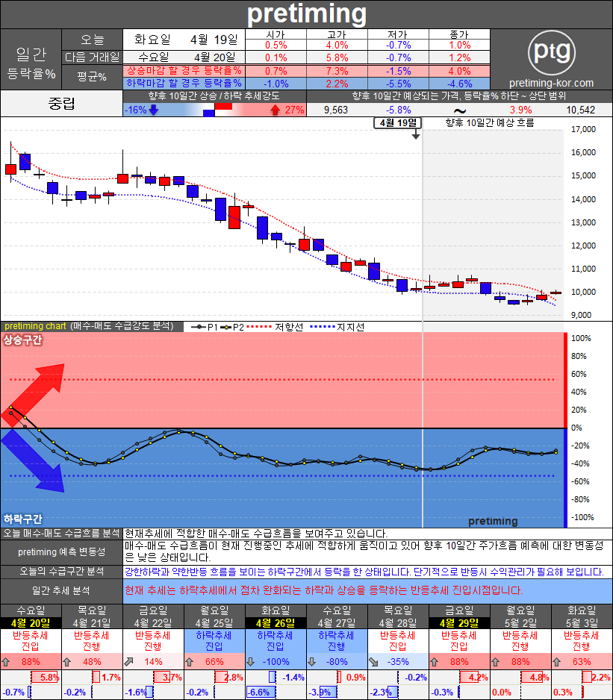The height and width of the screenshot is (700, 613).
Task: Select the 4월 28일 forecast date header
Action: click(398, 623)
